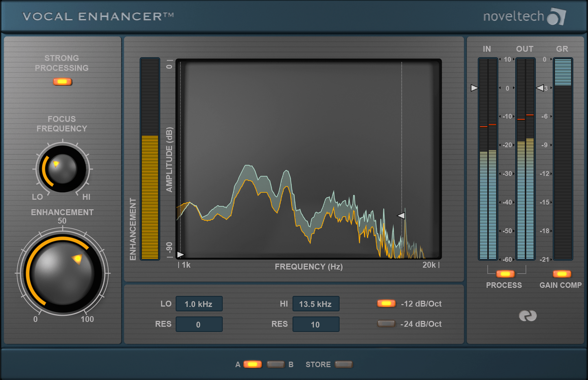Select the OUT meter label

point(525,49)
